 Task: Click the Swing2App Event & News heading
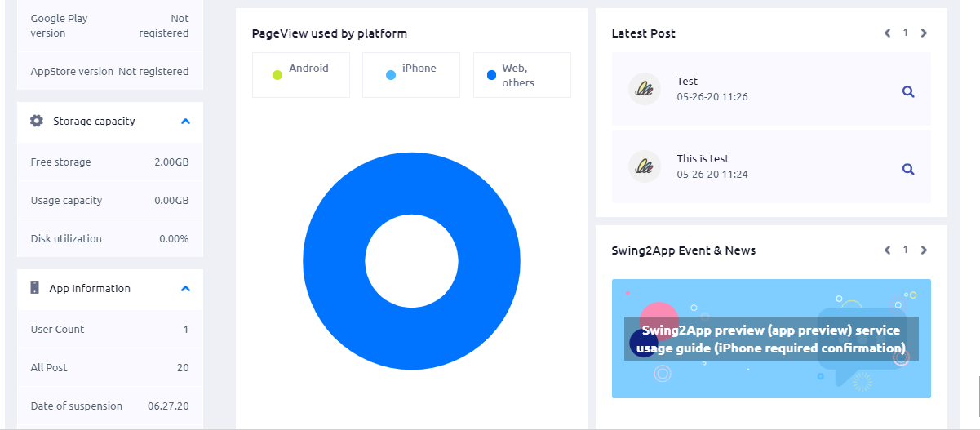pyautogui.click(x=684, y=250)
